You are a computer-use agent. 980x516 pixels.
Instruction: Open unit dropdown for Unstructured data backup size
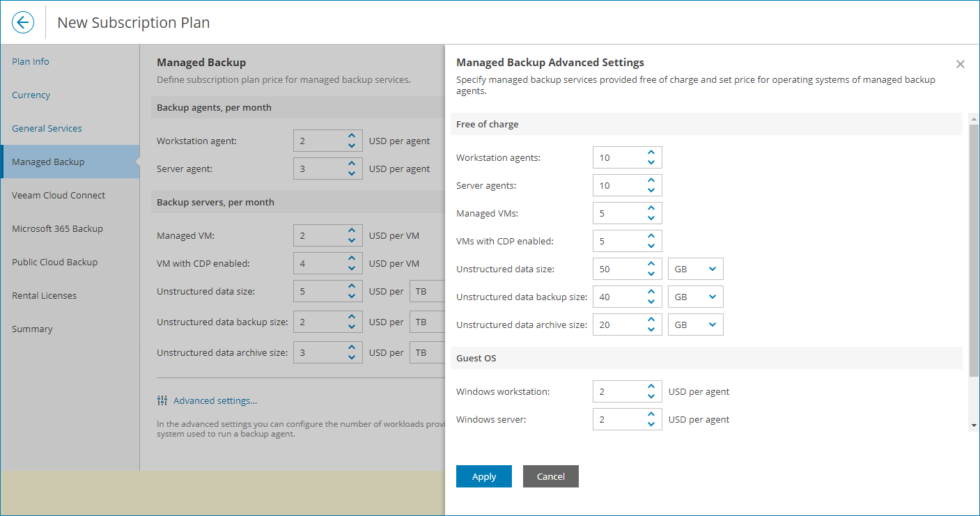pos(695,297)
